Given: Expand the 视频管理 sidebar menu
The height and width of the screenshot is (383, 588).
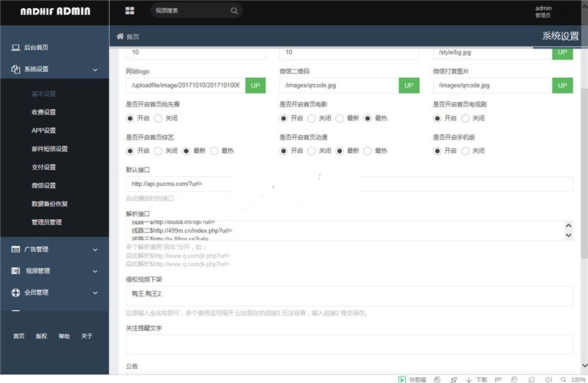Looking at the screenshot, I should (x=95, y=271).
